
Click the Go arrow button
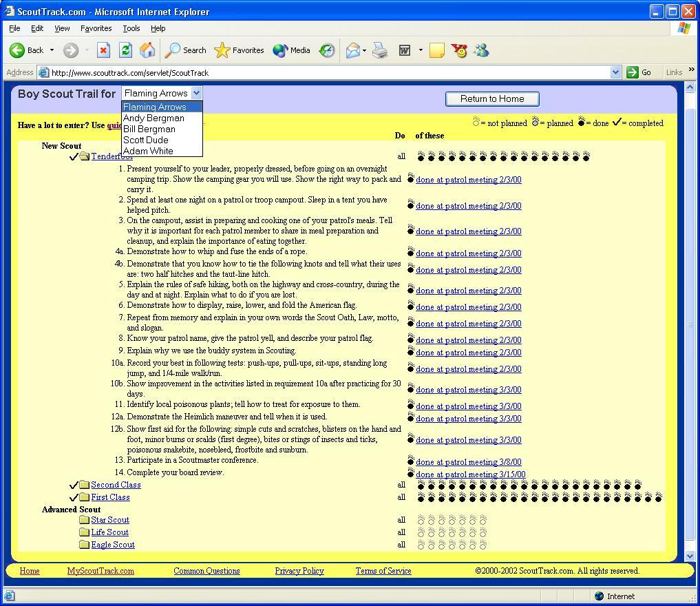[x=632, y=72]
